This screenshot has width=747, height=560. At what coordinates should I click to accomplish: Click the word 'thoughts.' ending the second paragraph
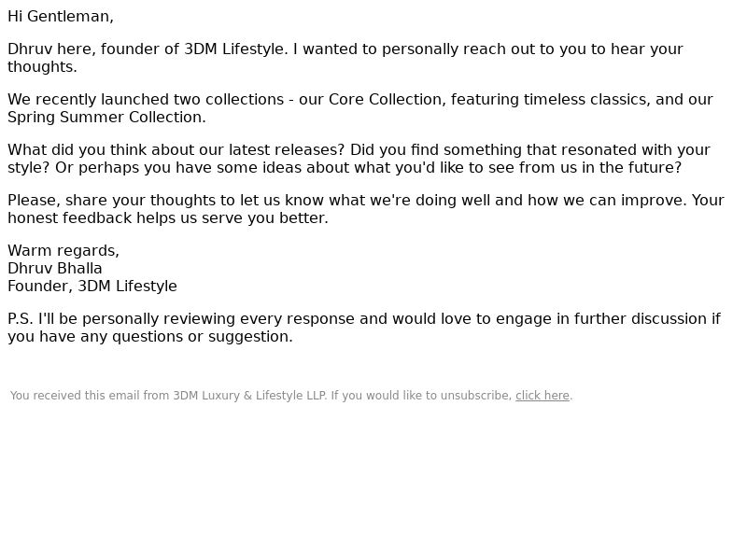42,66
